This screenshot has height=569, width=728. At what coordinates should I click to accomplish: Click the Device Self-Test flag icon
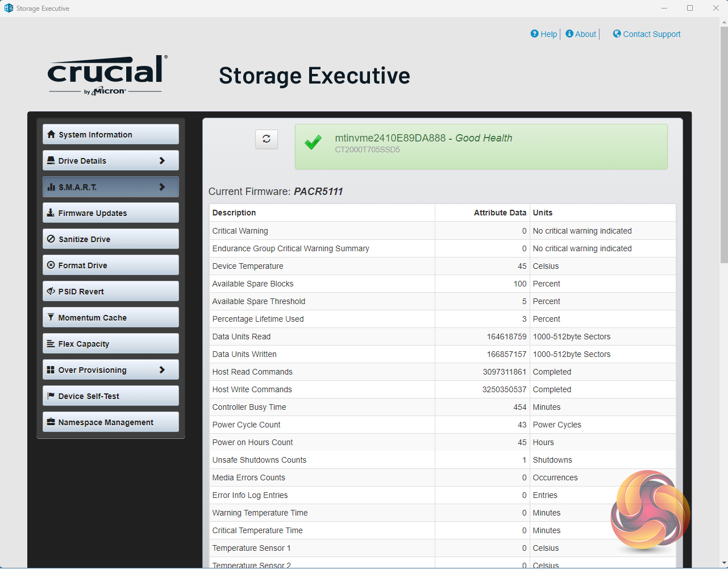pos(51,396)
